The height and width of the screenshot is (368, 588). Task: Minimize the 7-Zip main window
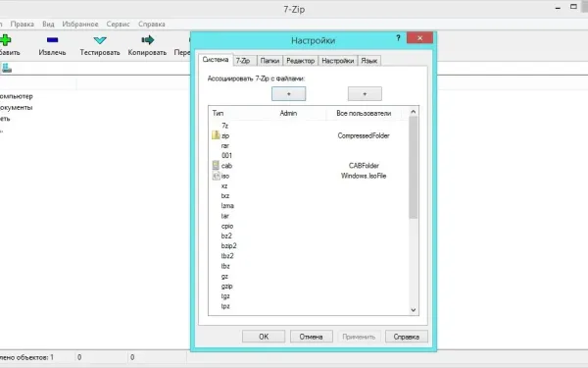point(558,7)
